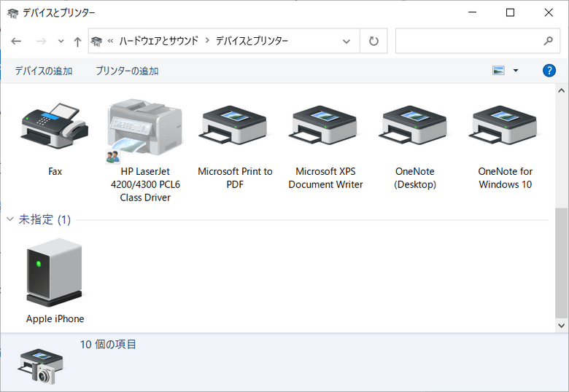569x392 pixels.
Task: Click the Apple iPhone label text
Action: [x=55, y=319]
